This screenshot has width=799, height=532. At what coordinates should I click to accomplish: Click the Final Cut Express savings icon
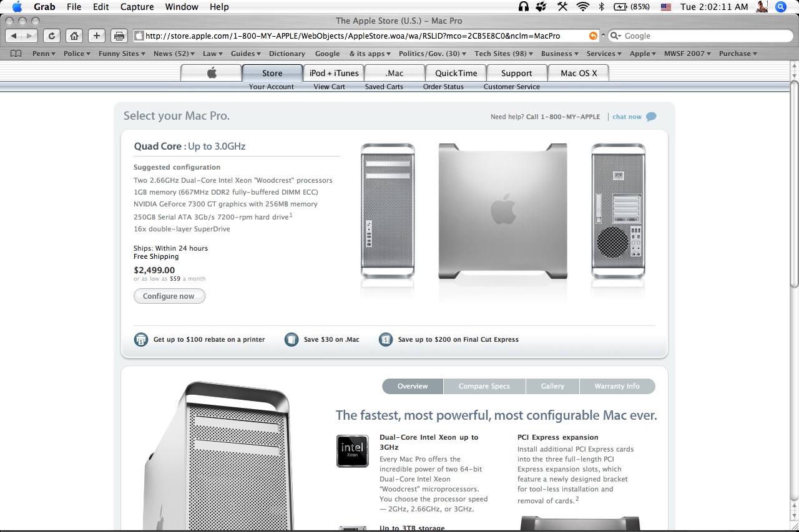pyautogui.click(x=386, y=339)
